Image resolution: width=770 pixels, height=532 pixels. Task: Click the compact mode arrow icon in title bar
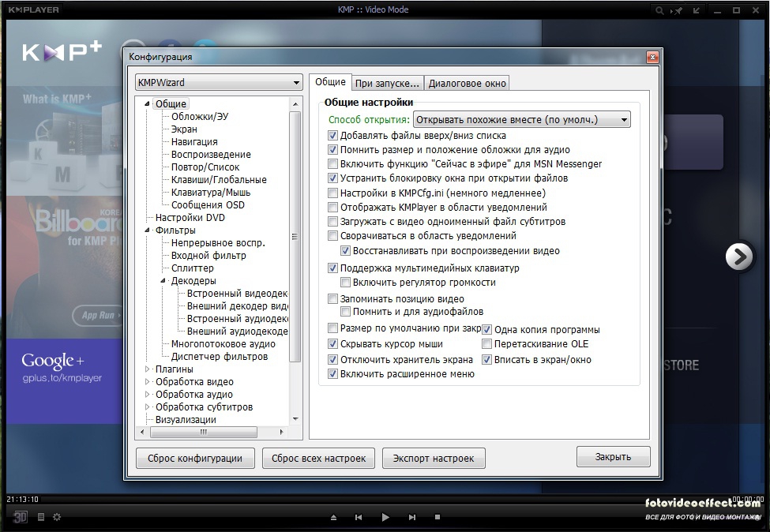pos(697,10)
